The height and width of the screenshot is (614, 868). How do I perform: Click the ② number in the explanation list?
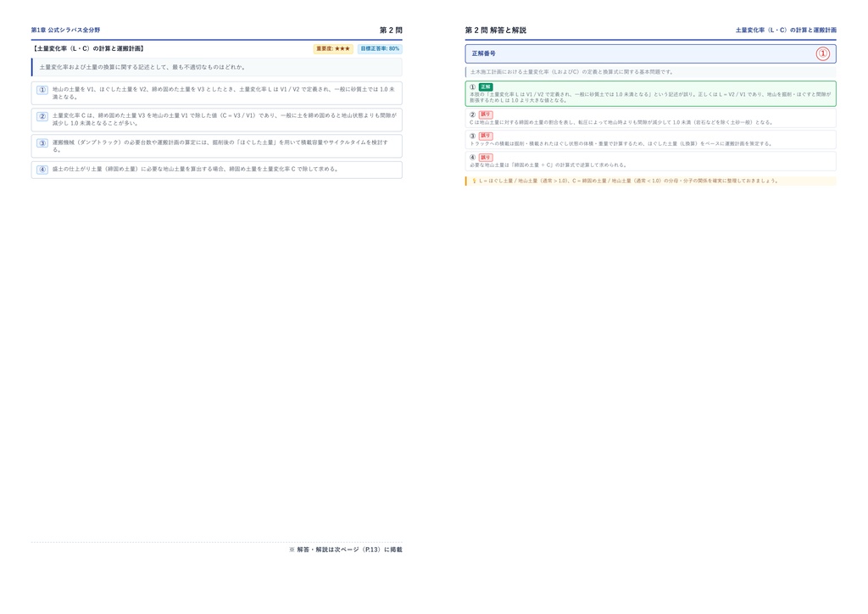coord(472,114)
